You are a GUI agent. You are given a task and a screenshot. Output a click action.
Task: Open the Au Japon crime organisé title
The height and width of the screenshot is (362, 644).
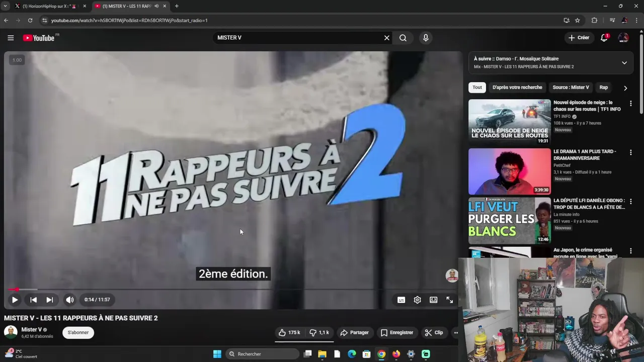pyautogui.click(x=586, y=253)
